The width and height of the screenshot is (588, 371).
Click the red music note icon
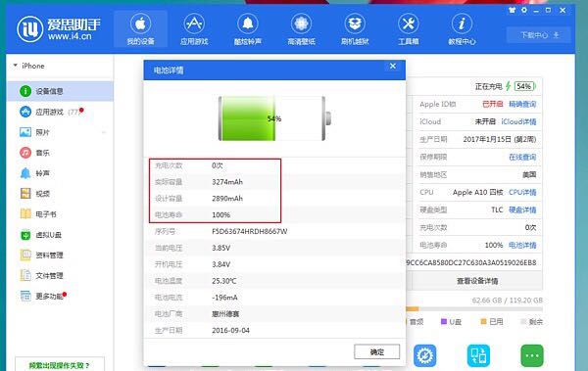pos(25,153)
